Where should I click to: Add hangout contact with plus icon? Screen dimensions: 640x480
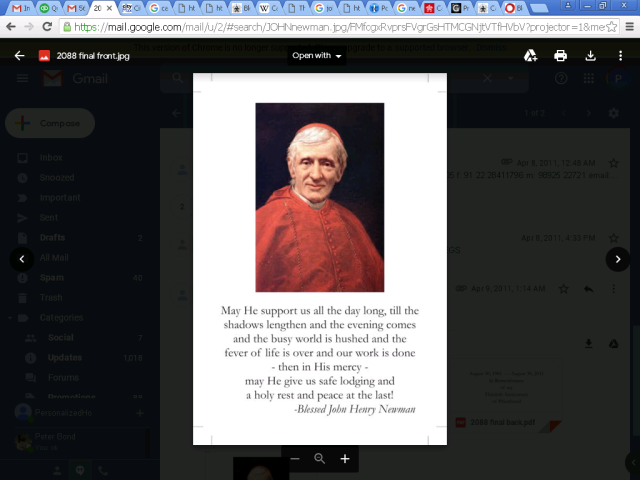tap(140, 413)
